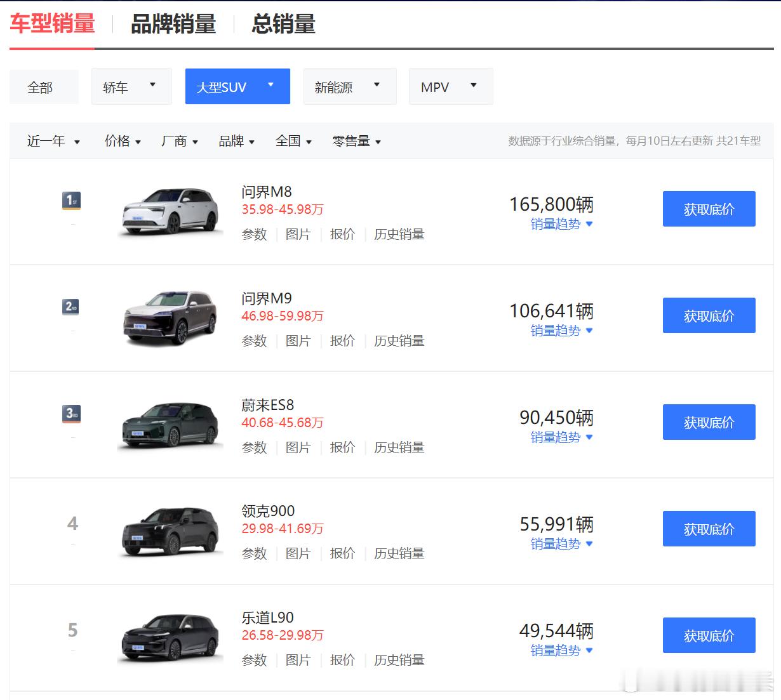Switch to the 品牌销量 tab

[173, 24]
